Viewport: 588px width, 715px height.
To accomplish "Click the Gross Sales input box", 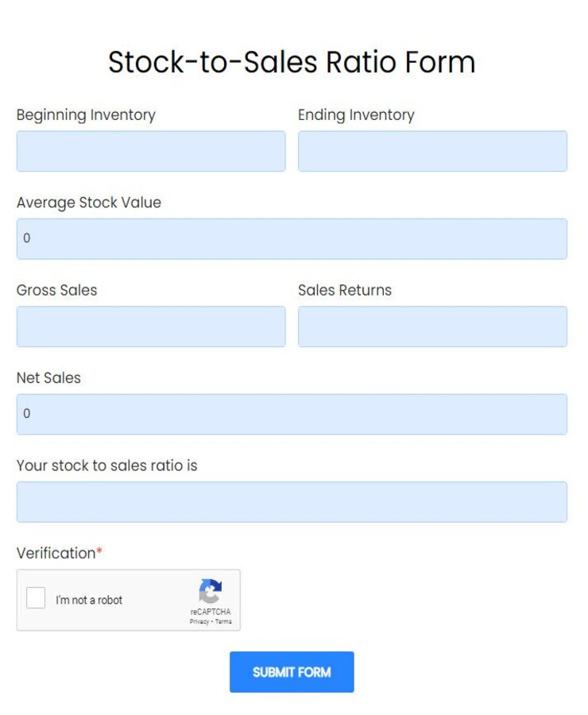I will pos(151,326).
